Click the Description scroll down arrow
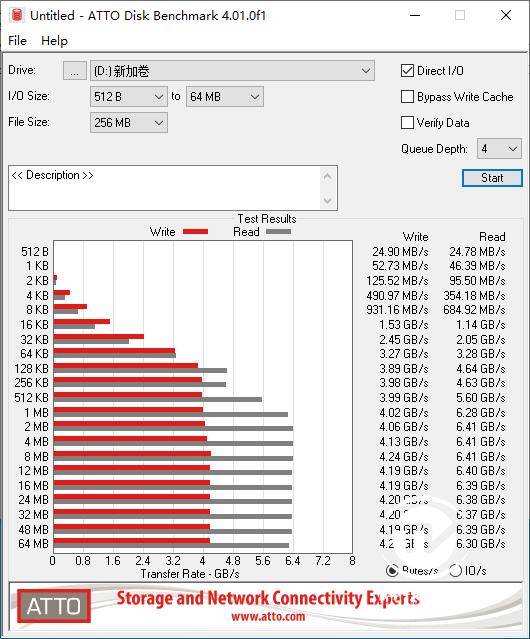 click(x=328, y=200)
